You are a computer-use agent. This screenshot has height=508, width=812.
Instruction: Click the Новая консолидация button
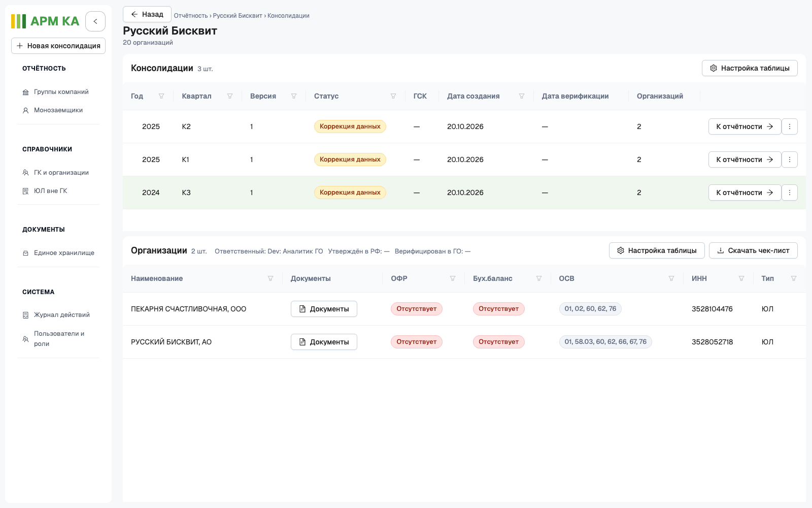click(58, 46)
